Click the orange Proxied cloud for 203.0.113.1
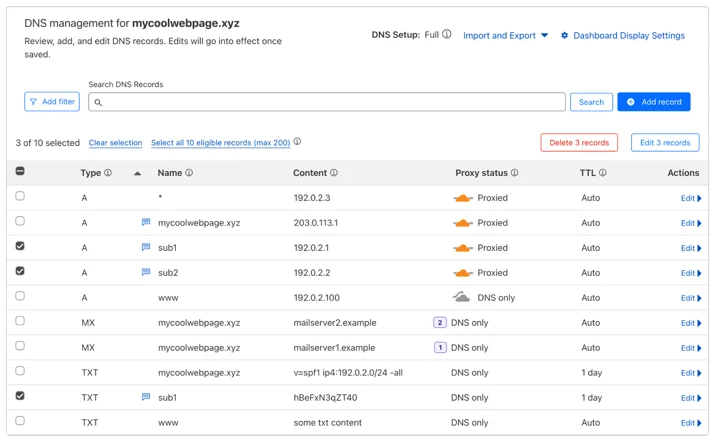Viewport: 715px width, 443px height. pyautogui.click(x=463, y=223)
